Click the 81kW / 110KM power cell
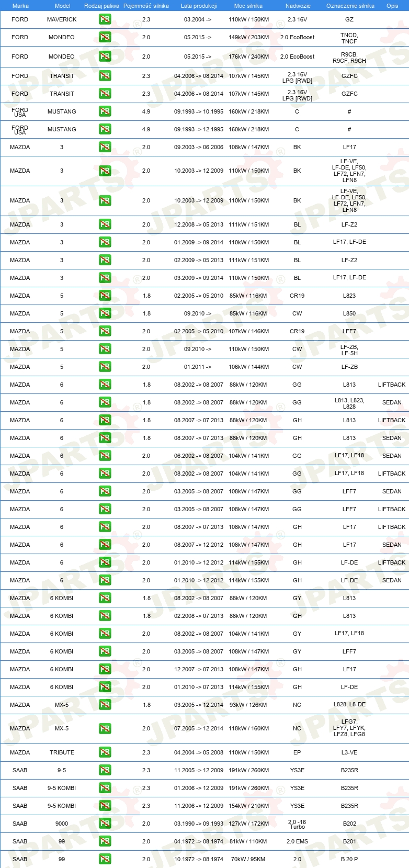 tap(248, 841)
